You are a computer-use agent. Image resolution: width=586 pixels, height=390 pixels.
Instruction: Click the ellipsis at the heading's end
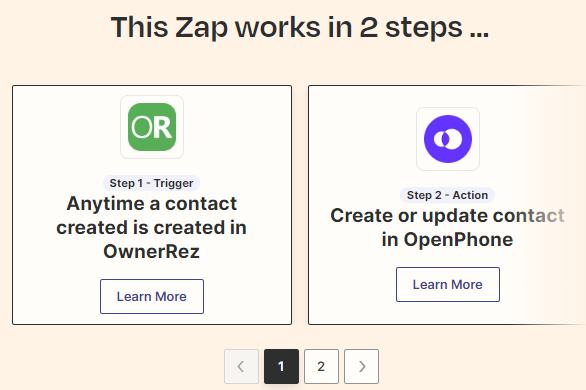click(x=479, y=34)
